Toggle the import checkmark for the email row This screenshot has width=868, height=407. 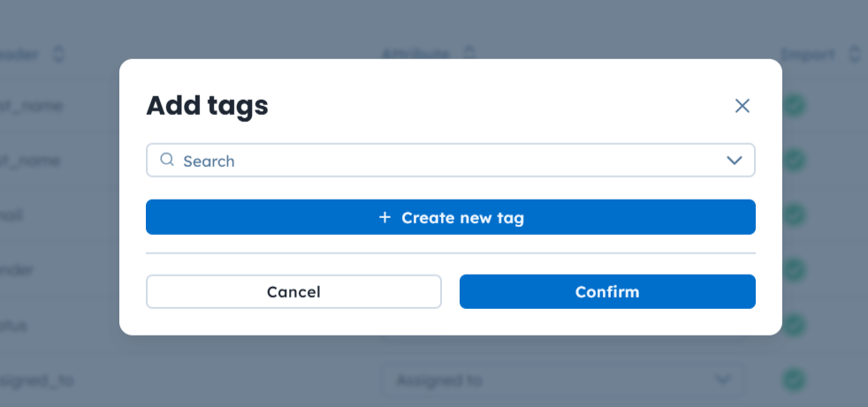pos(796,215)
